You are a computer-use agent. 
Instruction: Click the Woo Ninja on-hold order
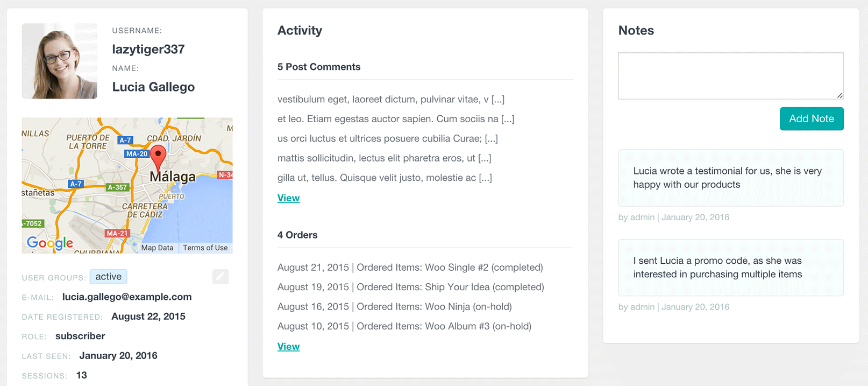395,307
